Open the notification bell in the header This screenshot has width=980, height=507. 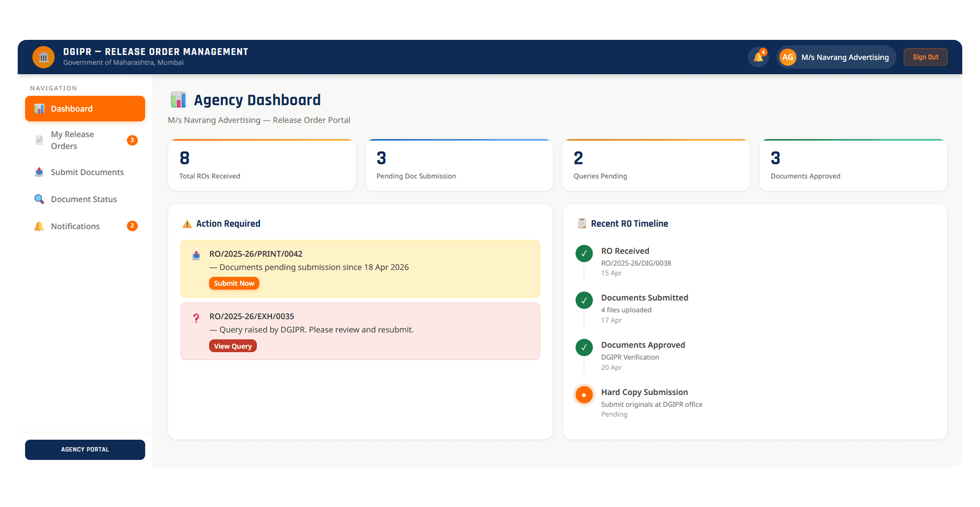[x=758, y=57]
